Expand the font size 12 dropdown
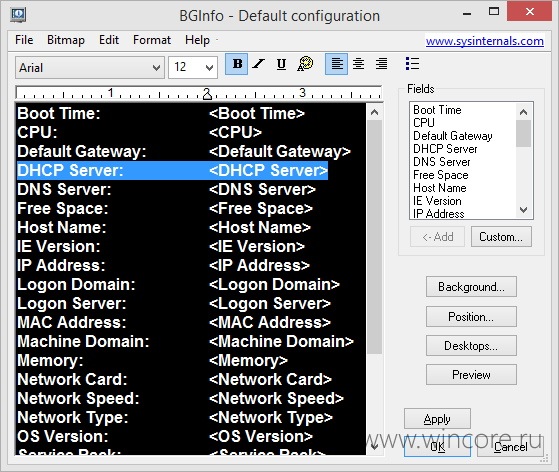 coord(193,67)
